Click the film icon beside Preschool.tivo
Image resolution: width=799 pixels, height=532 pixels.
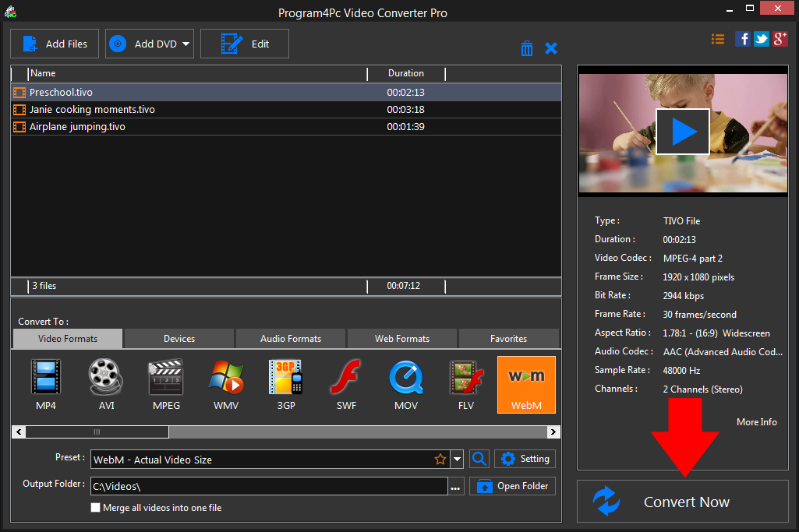[x=19, y=93]
